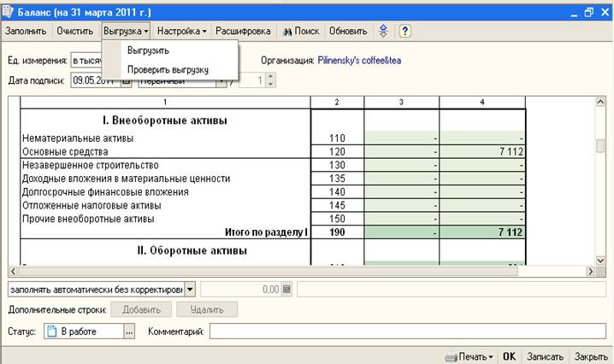
Task: Click Заполнить in the toolbar
Action: pyautogui.click(x=26, y=31)
